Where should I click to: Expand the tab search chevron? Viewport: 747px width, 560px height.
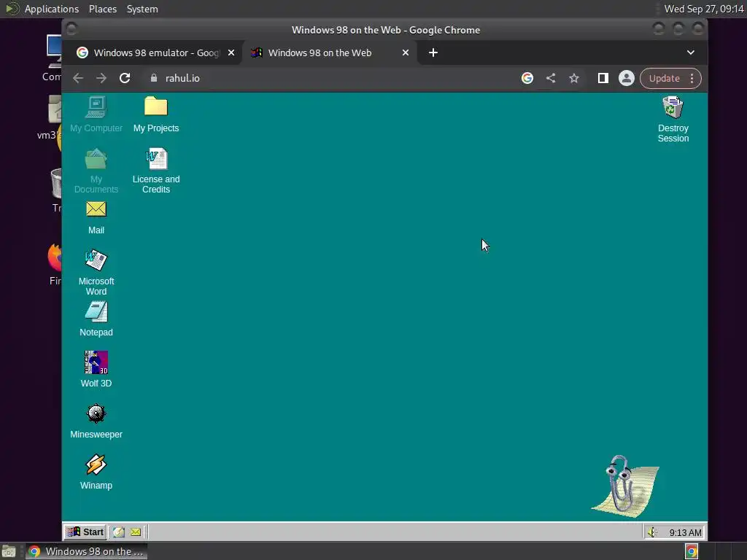point(691,52)
